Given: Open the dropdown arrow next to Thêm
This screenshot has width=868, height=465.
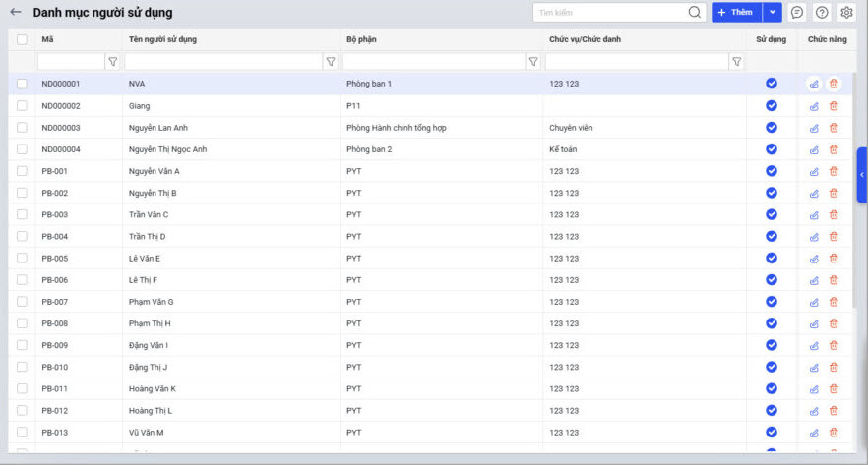Looking at the screenshot, I should tap(773, 13).
